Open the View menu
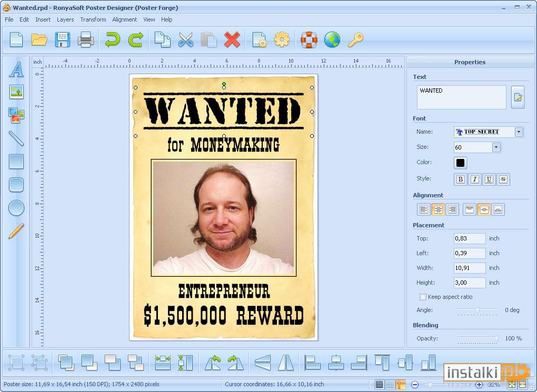537x392 pixels. [x=149, y=19]
